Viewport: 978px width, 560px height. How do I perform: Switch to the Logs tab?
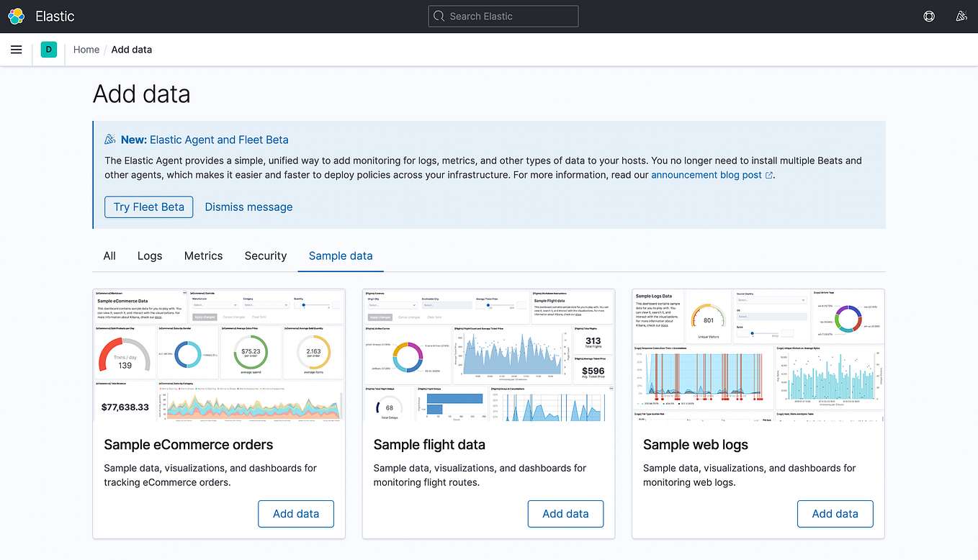[149, 256]
